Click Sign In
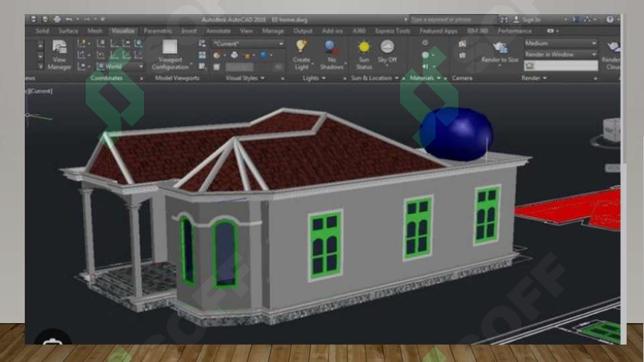The height and width of the screenshot is (362, 644). (x=531, y=19)
